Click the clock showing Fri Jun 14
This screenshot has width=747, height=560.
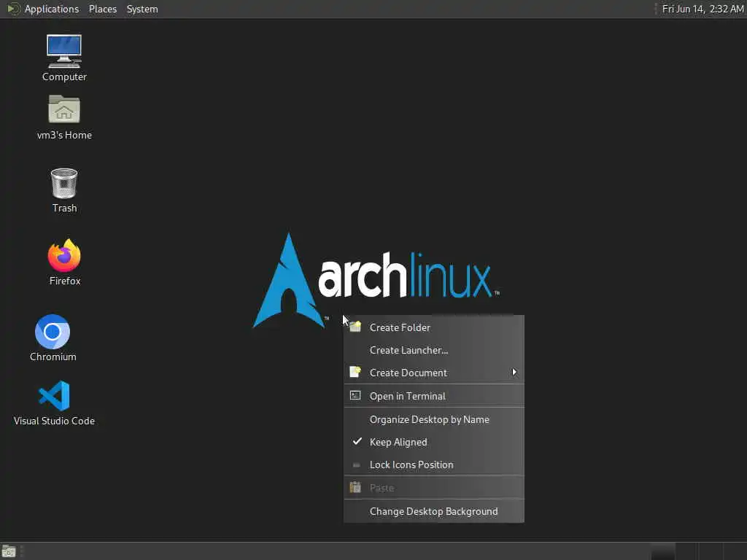[703, 9]
